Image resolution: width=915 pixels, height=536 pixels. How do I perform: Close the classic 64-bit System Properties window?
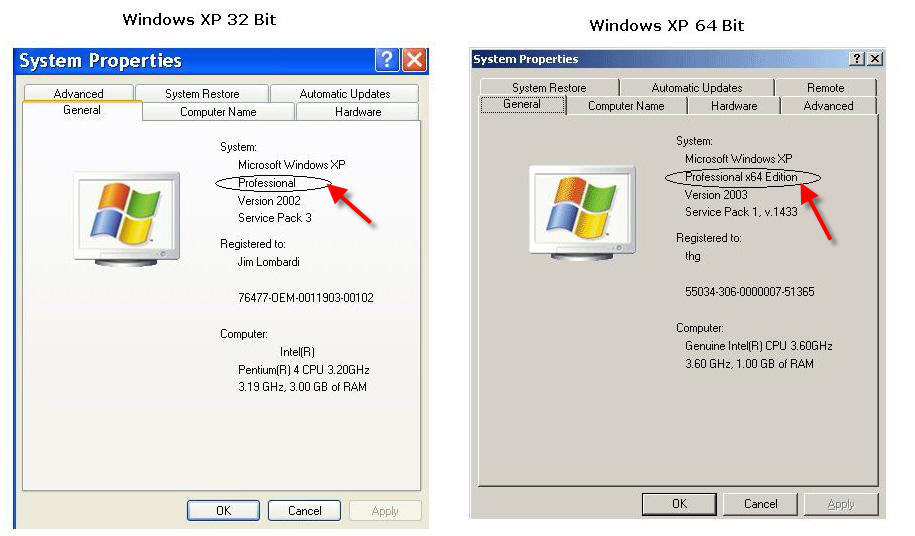(875, 58)
